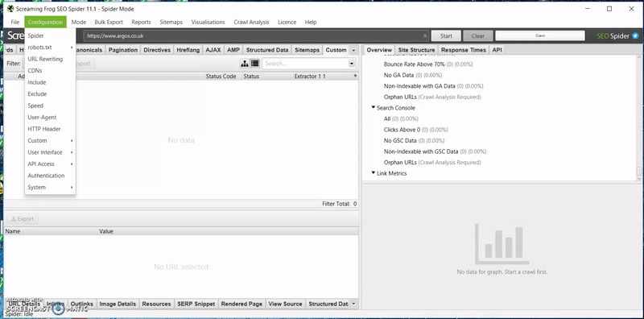Add a column with the plus icon
Viewport: 644px width, 319px height.
(355, 76)
